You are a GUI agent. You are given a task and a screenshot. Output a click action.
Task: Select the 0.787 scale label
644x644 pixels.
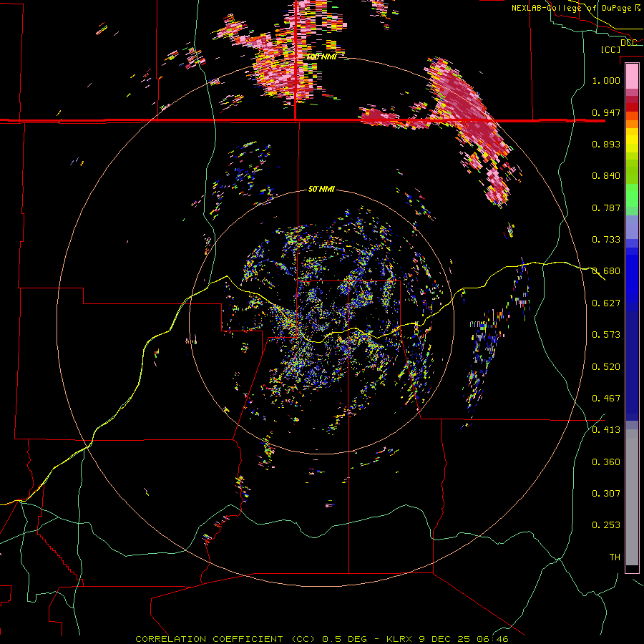coord(606,208)
